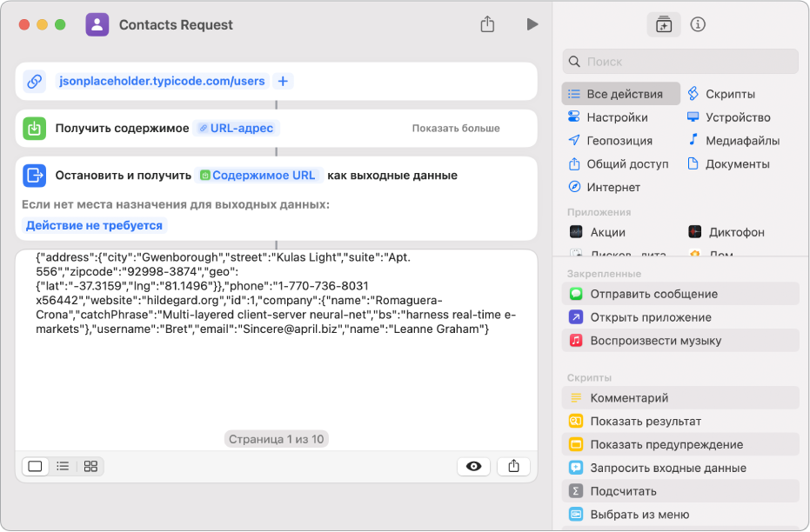810x532 pixels.
Task: Click the plus button after URL
Action: [x=283, y=81]
